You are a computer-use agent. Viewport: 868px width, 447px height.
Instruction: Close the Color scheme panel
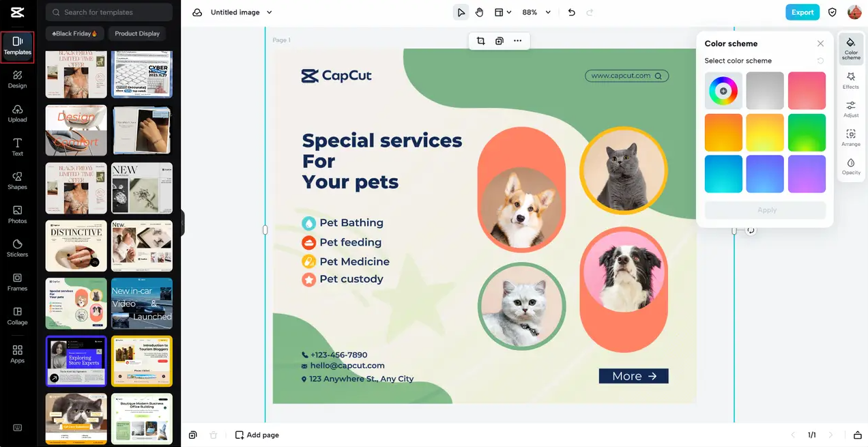(820, 44)
